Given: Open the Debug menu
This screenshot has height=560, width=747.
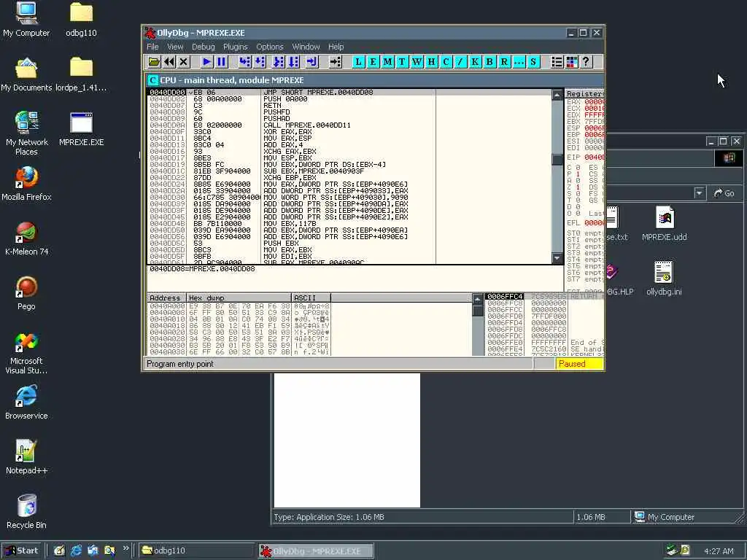Looking at the screenshot, I should [x=204, y=47].
